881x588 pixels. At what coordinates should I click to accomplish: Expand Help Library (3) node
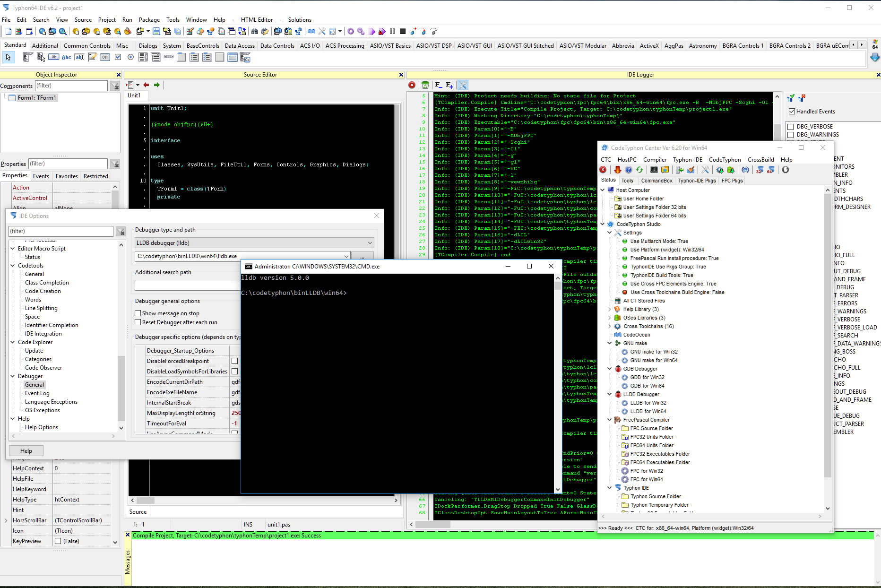[x=610, y=309]
